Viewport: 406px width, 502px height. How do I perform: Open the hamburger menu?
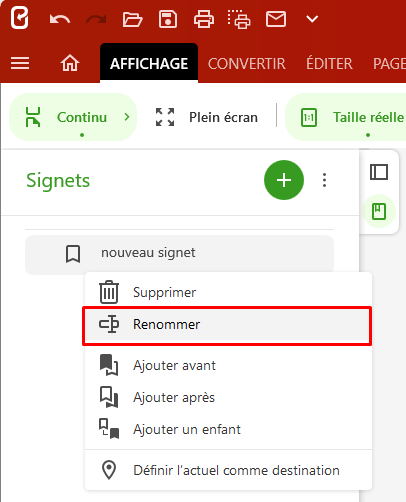(x=20, y=63)
